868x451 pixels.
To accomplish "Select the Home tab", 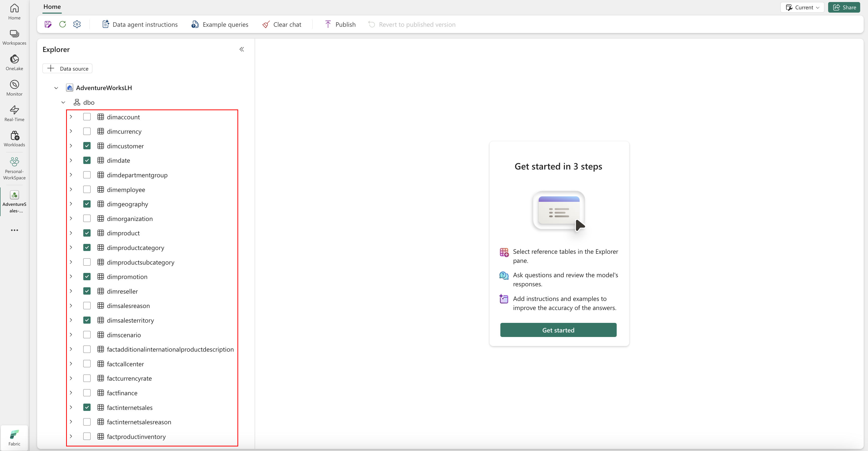I will tap(52, 7).
